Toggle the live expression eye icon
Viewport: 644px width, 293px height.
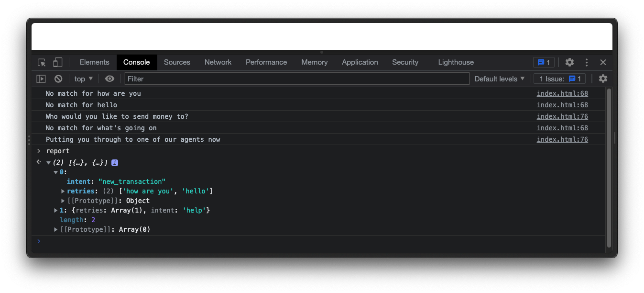110,79
